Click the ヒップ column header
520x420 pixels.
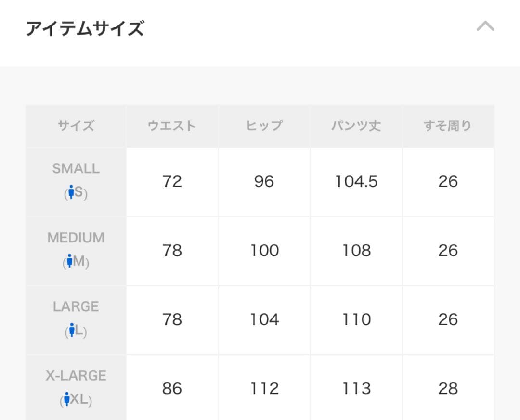[264, 126]
